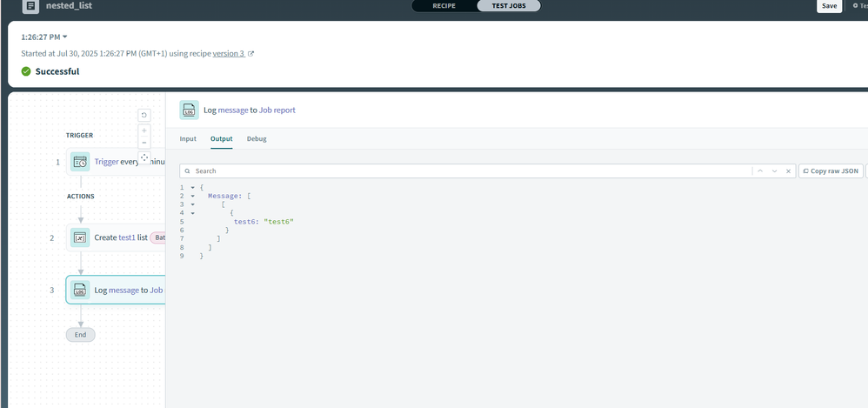Clear the search with the X icon
Image resolution: width=868 pixels, height=408 pixels.
tap(788, 171)
